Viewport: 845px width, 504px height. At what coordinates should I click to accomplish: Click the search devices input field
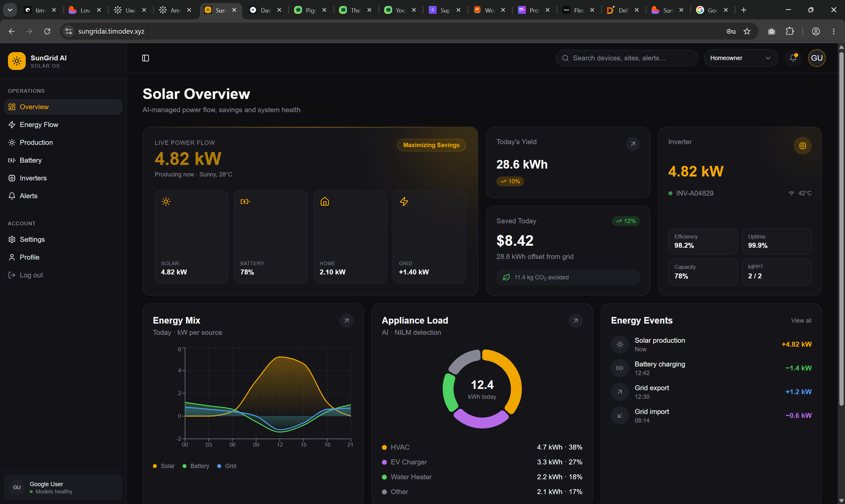pyautogui.click(x=626, y=58)
